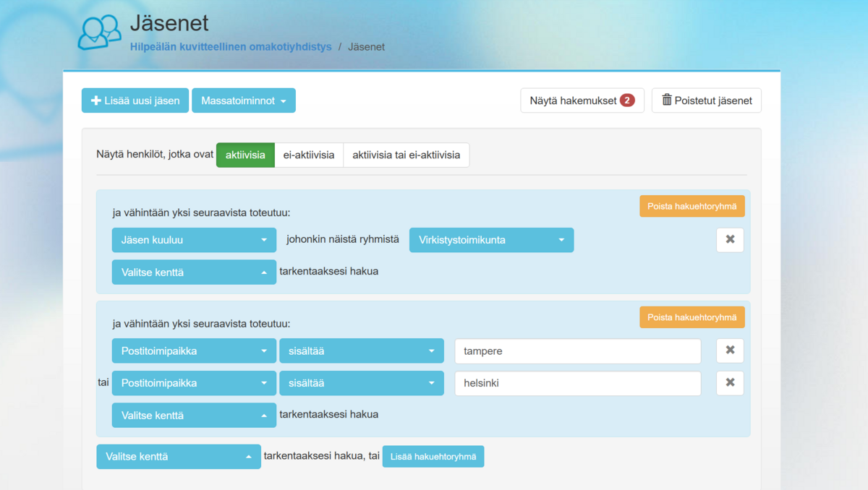Click the red applications count badge

tap(627, 100)
